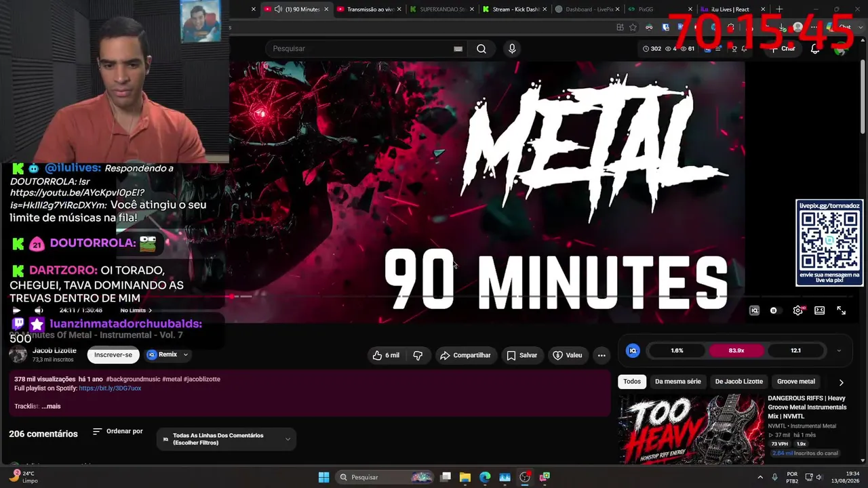The width and height of the screenshot is (868, 488).
Task: Open Task View on the taskbar
Action: (446, 477)
